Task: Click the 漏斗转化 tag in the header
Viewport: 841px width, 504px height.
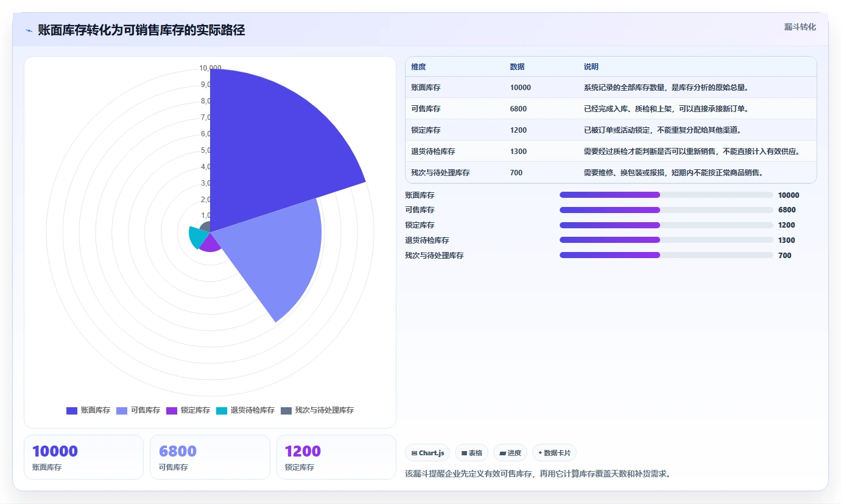Action: coord(800,27)
